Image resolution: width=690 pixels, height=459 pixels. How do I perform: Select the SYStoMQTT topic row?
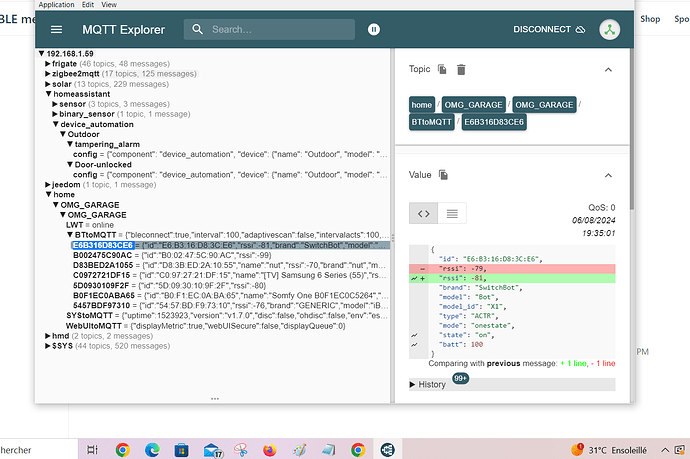(227, 316)
